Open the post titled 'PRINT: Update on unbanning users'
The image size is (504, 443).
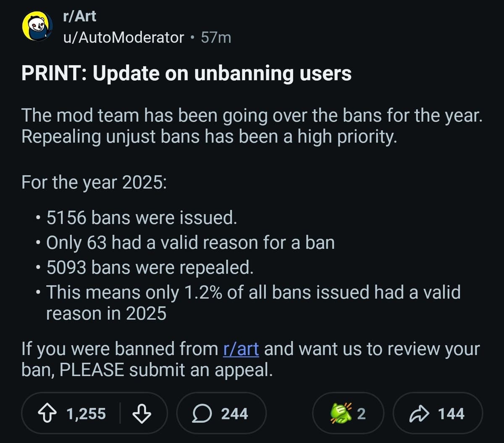coord(186,74)
